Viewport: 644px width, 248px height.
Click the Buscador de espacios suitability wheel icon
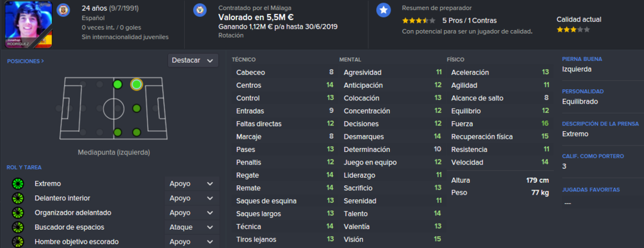(x=18, y=227)
